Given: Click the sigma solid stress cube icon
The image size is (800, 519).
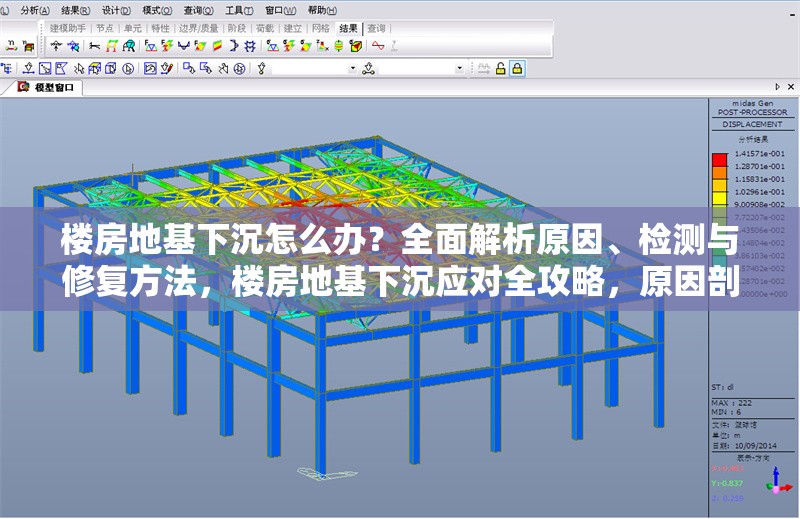Looking at the screenshot, I should point(356,46).
